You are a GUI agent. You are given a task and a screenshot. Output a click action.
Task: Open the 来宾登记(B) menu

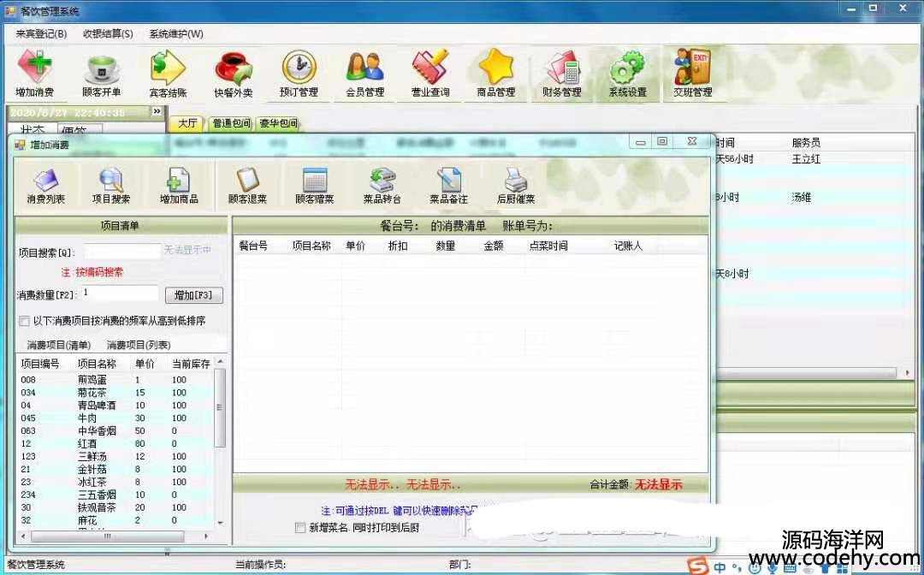[41, 33]
